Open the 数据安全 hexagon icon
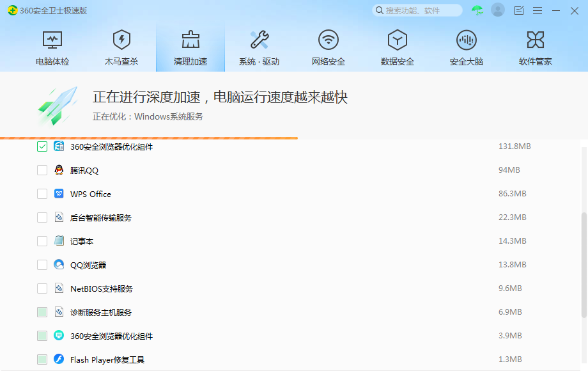Image resolution: width=588 pixels, height=371 pixels. [398, 40]
